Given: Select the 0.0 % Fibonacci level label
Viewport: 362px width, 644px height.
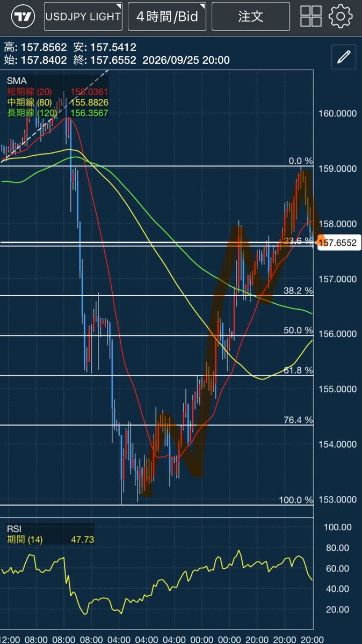Looking at the screenshot, I should pos(300,160).
